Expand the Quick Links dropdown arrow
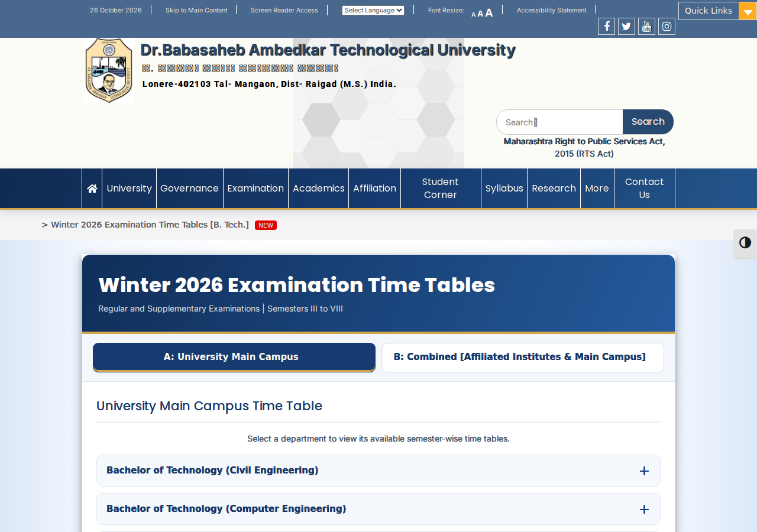 click(748, 11)
